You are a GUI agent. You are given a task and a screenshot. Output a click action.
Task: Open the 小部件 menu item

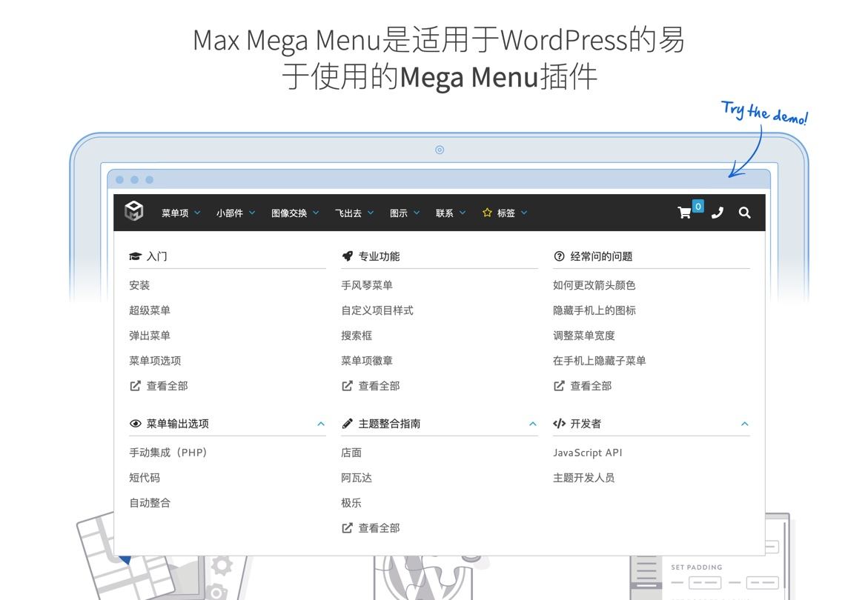click(235, 213)
